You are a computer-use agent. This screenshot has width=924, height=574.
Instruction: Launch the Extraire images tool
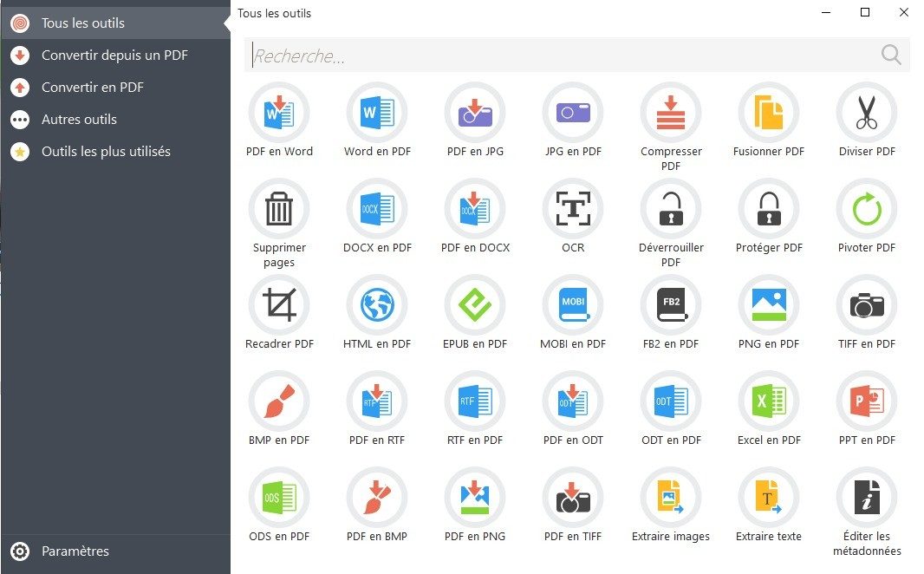(671, 498)
